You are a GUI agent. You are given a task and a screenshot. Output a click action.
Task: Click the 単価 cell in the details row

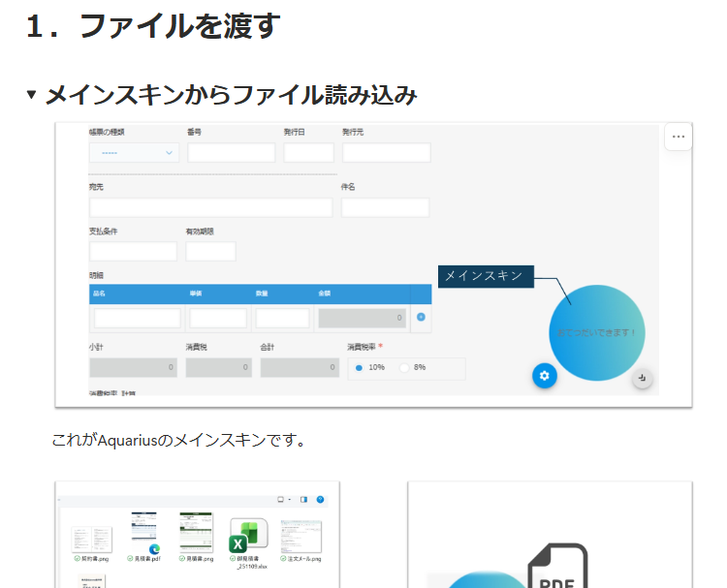[x=218, y=319]
